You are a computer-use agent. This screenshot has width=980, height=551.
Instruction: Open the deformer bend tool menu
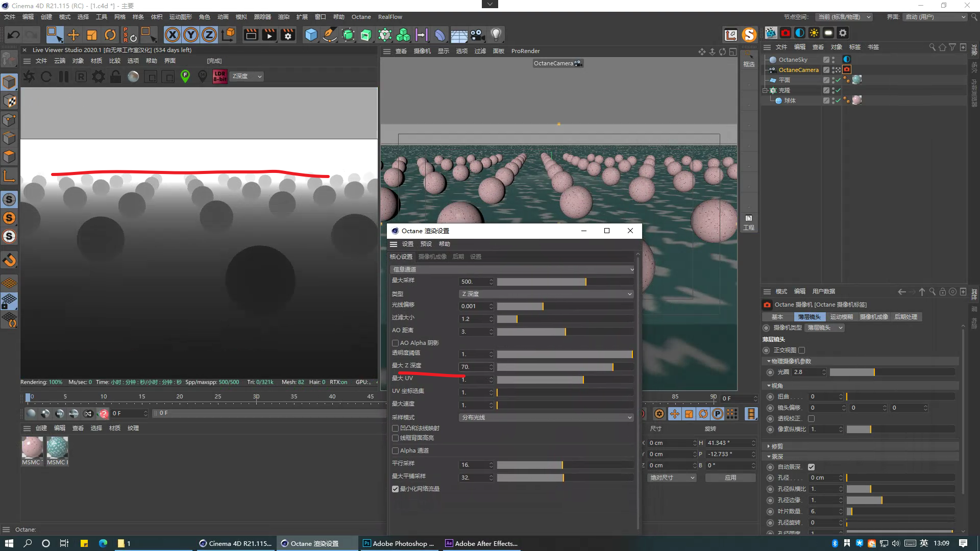[x=440, y=35]
